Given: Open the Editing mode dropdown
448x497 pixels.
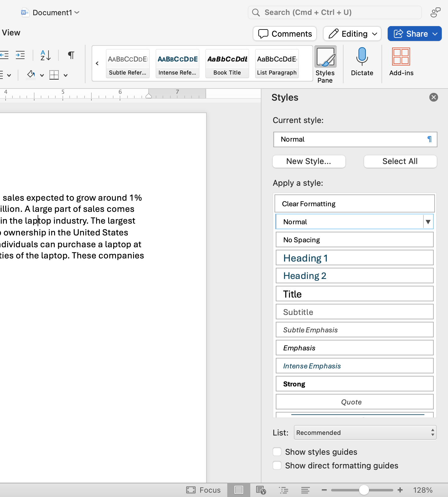Looking at the screenshot, I should point(352,34).
